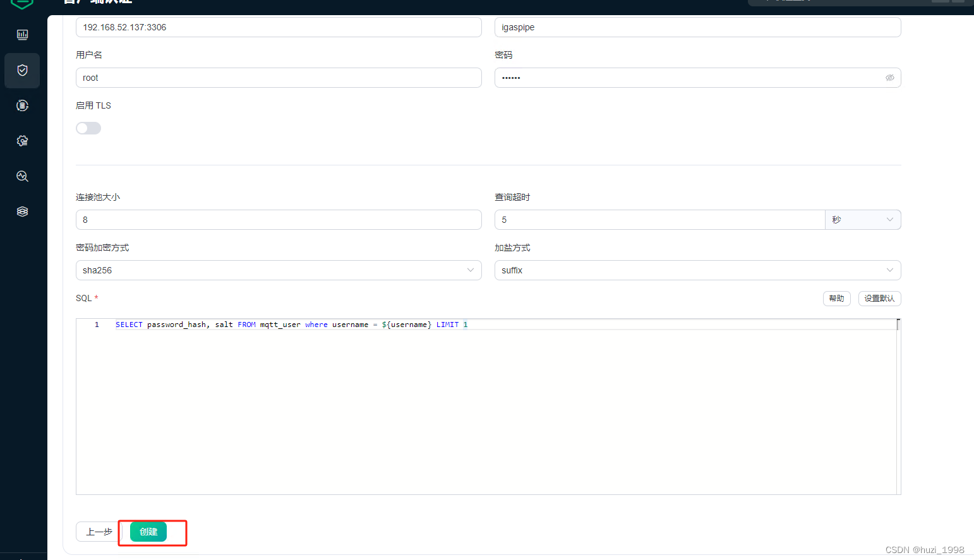Focus the database field igaspipe
This screenshot has width=974, height=560.
point(697,27)
